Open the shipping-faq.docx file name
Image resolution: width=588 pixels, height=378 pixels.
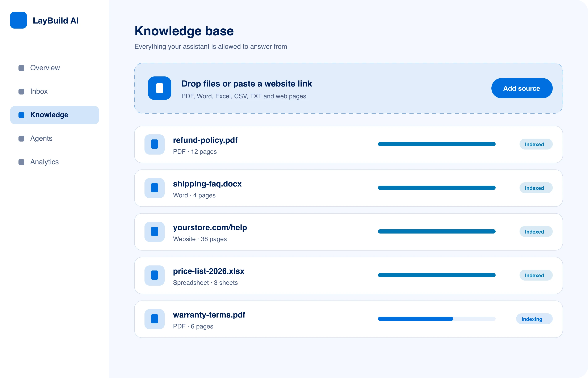[207, 184]
